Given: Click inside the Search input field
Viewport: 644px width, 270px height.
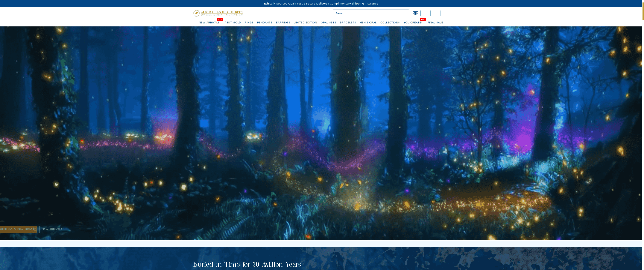Looking at the screenshot, I should 371,13.
